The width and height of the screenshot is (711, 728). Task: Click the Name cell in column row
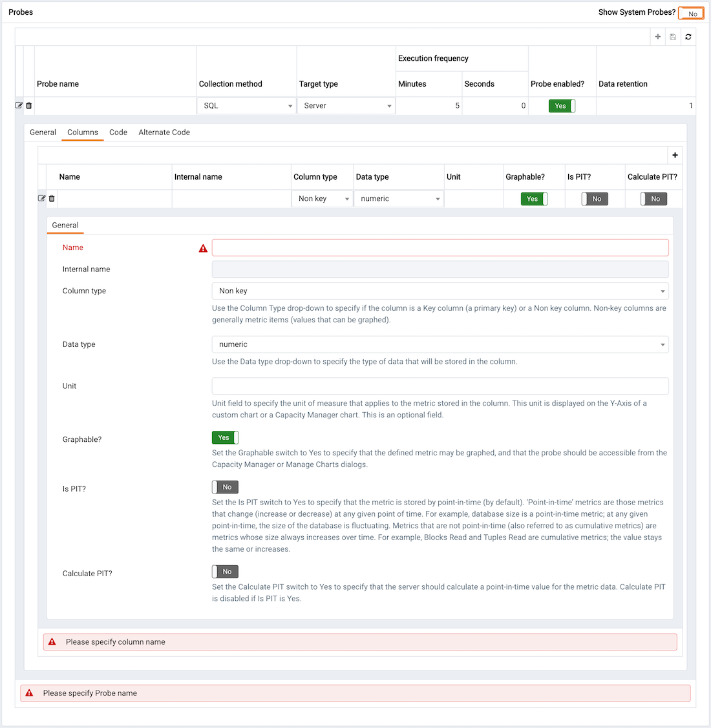point(114,199)
